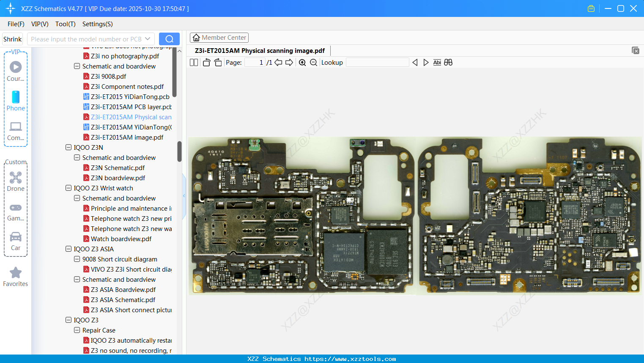Open IQOO Z3 automatically restart repair case
Viewport: 644px width, 363px height.
[x=128, y=341]
